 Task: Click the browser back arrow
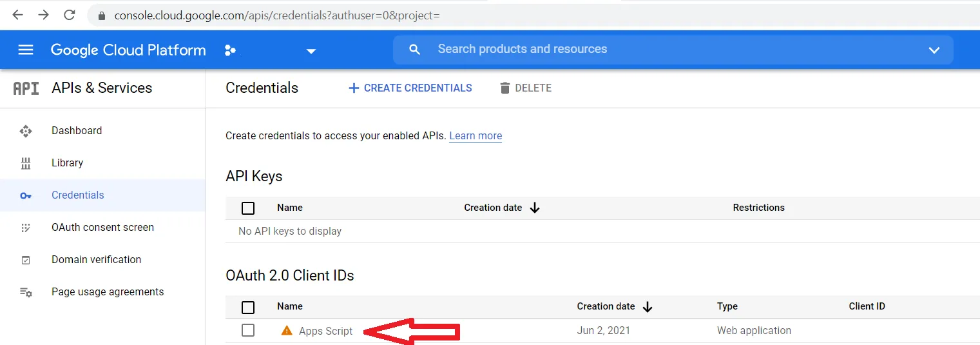[x=17, y=15]
